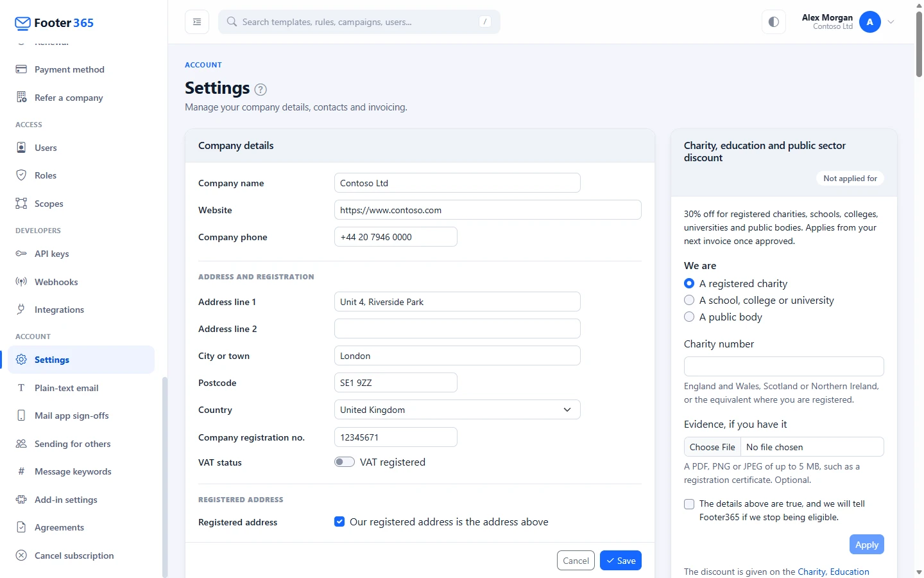This screenshot has width=924, height=578.
Task: Toggle the dark mode theme button
Action: pyautogui.click(x=774, y=22)
